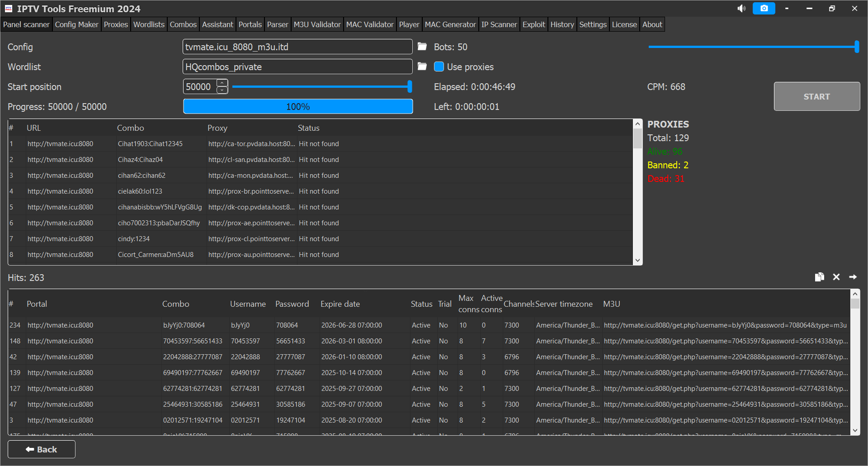Screen dimensions: 868x466
Task: Open folder browser next to Wordlist field
Action: [422, 67]
